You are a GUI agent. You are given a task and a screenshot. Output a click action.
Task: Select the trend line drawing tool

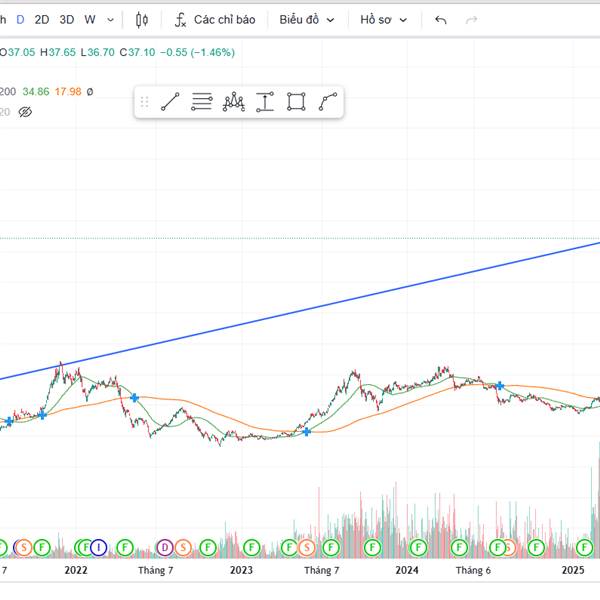pos(170,102)
